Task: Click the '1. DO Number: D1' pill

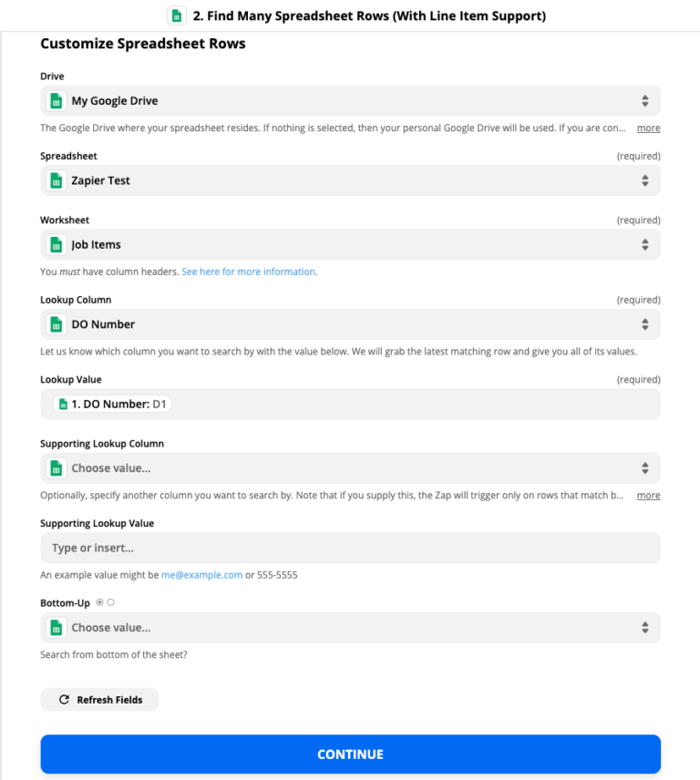Action: [x=112, y=404]
